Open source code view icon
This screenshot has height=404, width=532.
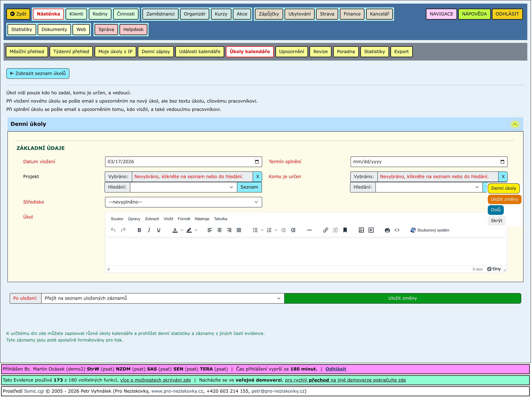coord(397,230)
